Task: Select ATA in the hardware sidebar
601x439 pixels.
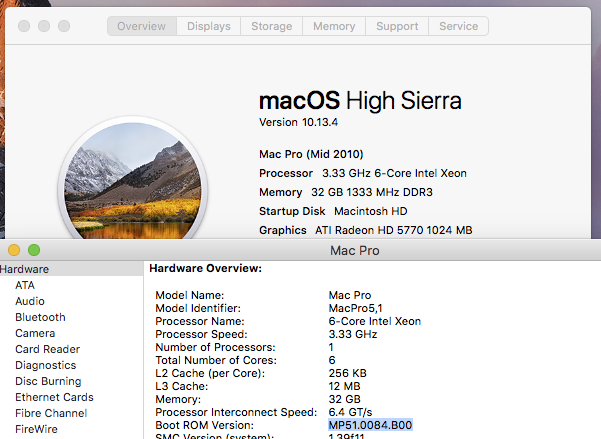Action: click(25, 285)
